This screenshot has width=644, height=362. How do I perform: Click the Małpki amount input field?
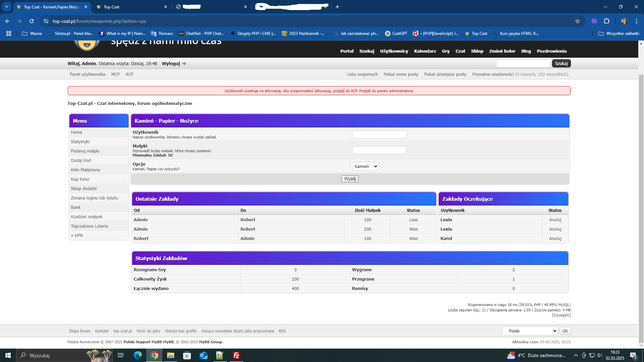tap(379, 150)
